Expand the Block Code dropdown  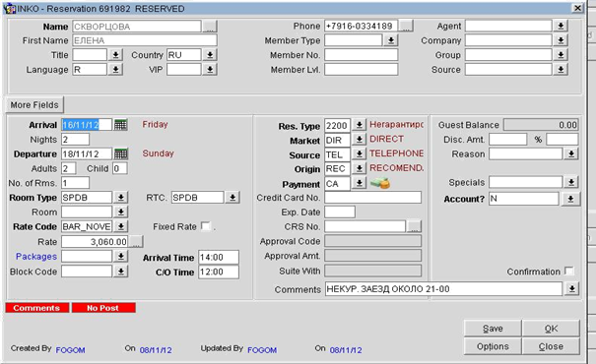pos(121,272)
